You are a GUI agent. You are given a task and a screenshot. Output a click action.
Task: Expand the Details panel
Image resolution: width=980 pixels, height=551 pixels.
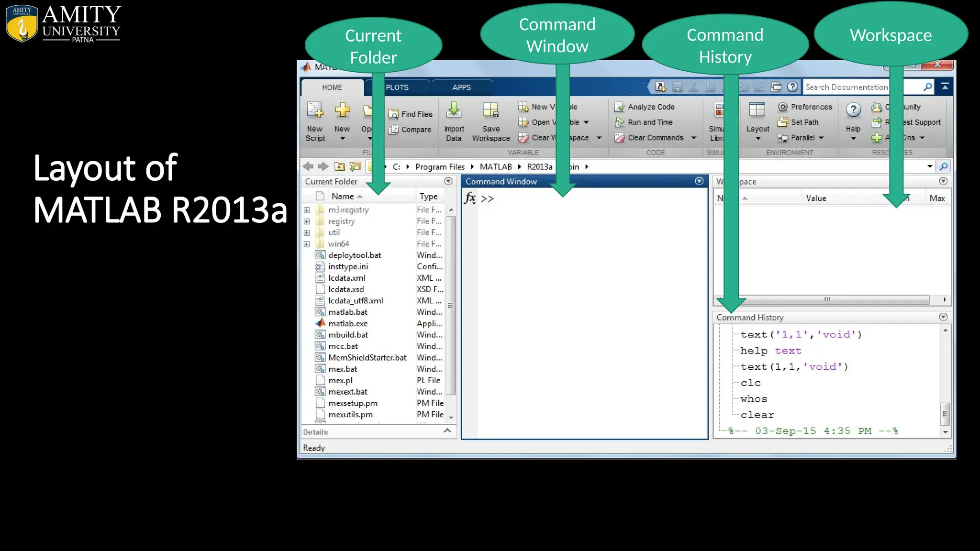447,431
